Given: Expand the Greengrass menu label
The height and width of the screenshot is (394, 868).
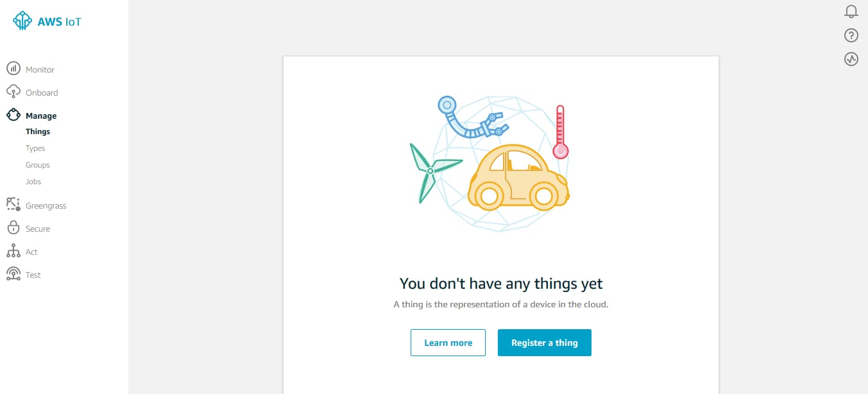Looking at the screenshot, I should [x=46, y=206].
